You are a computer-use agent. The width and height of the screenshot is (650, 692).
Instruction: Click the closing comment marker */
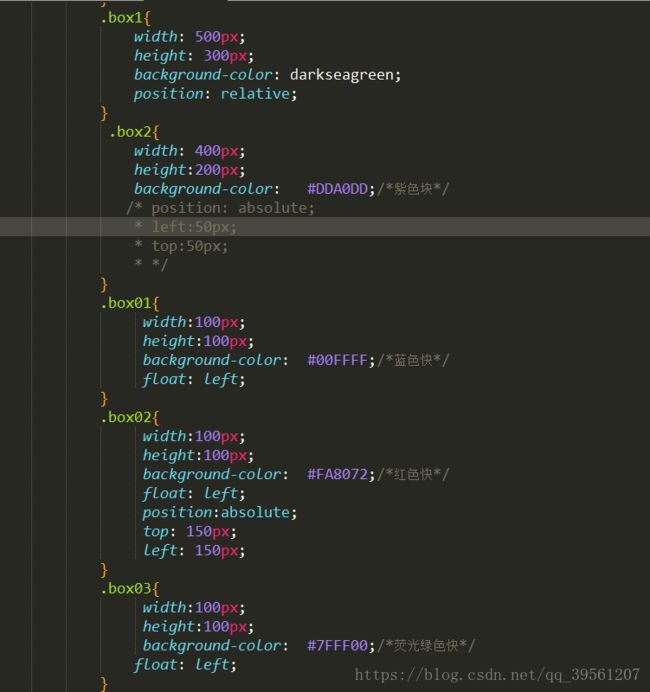tap(160, 265)
